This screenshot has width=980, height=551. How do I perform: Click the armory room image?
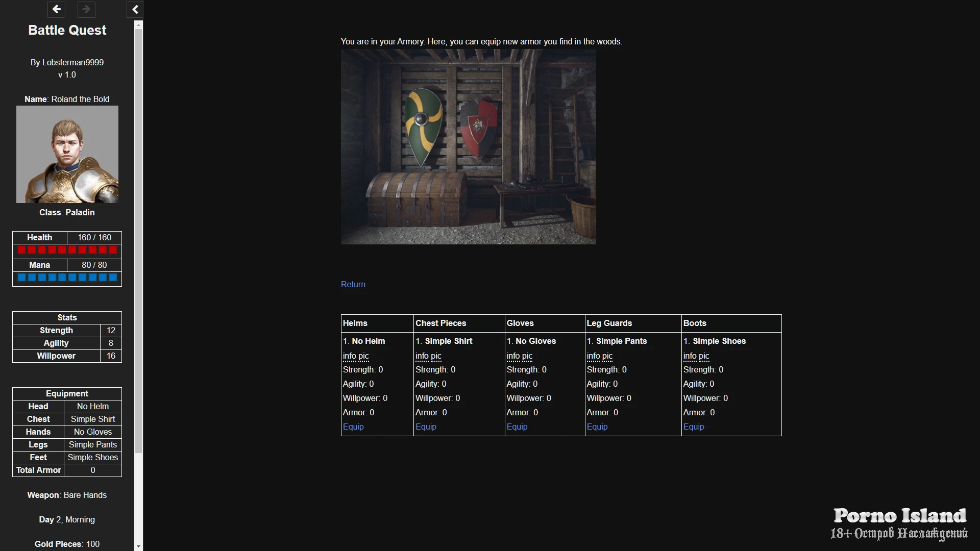pos(468,147)
